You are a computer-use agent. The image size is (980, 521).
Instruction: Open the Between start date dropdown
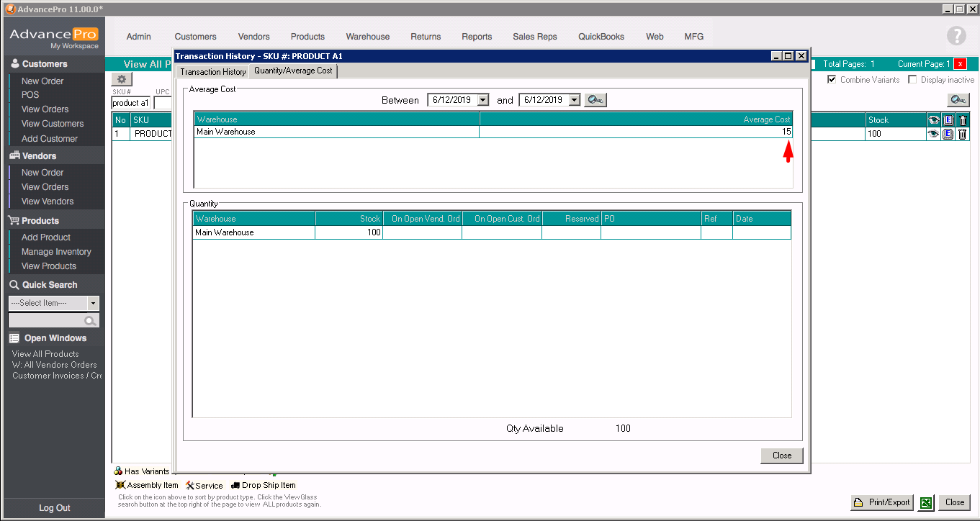(x=482, y=100)
